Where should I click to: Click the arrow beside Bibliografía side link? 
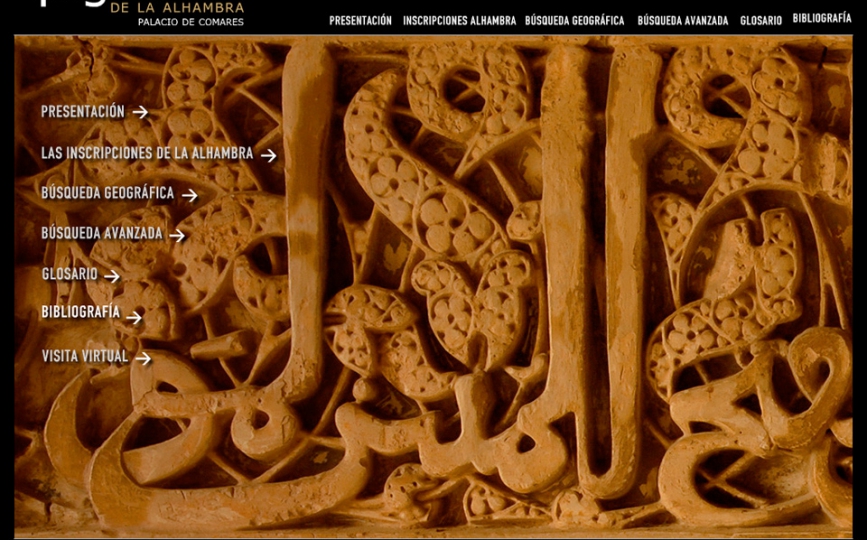click(x=134, y=317)
